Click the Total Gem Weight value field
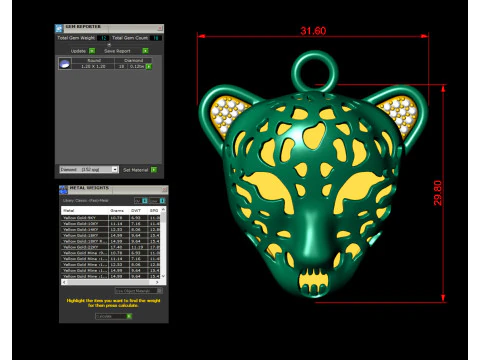This screenshot has width=480, height=360. click(103, 38)
